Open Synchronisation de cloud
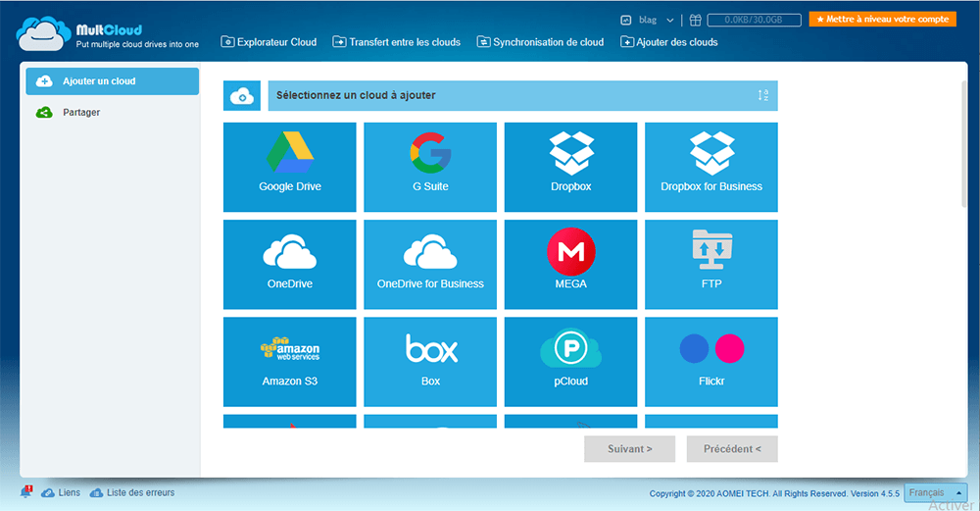This screenshot has width=980, height=511. point(540,42)
